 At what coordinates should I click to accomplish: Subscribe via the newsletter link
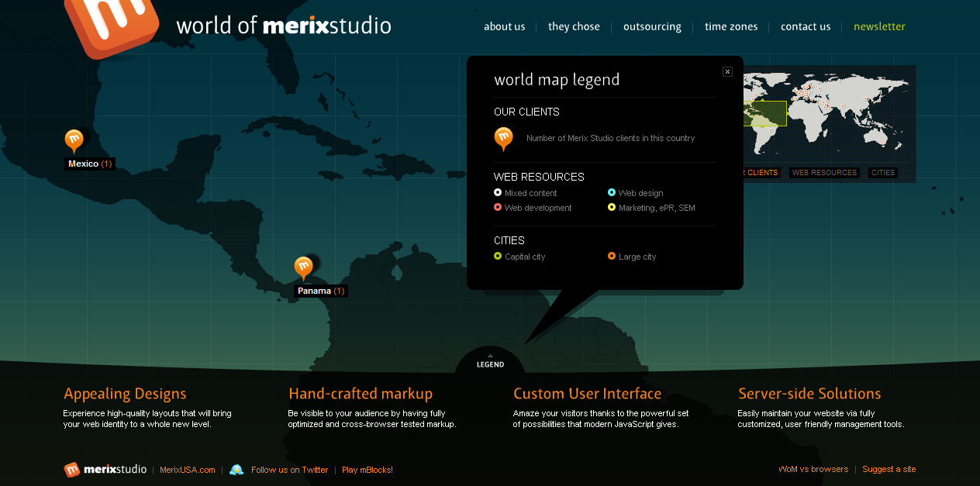point(879,26)
